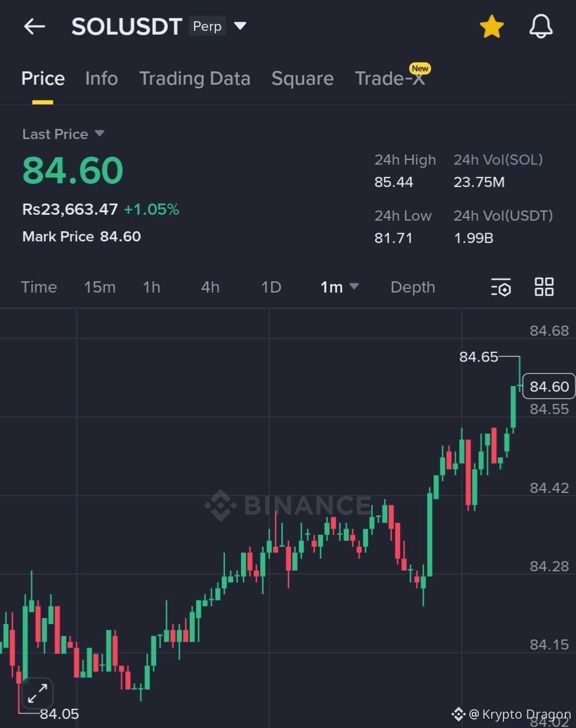Open price alerts bell icon

(x=541, y=26)
